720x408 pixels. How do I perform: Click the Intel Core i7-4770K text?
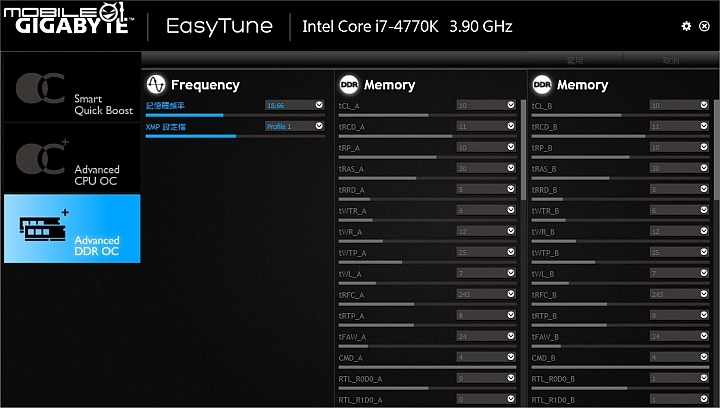click(x=370, y=27)
